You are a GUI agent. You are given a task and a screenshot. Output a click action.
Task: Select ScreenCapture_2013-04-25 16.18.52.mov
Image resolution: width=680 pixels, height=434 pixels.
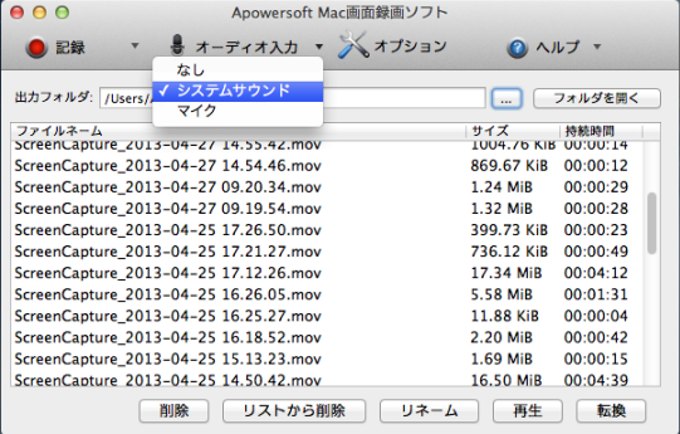coord(168,338)
